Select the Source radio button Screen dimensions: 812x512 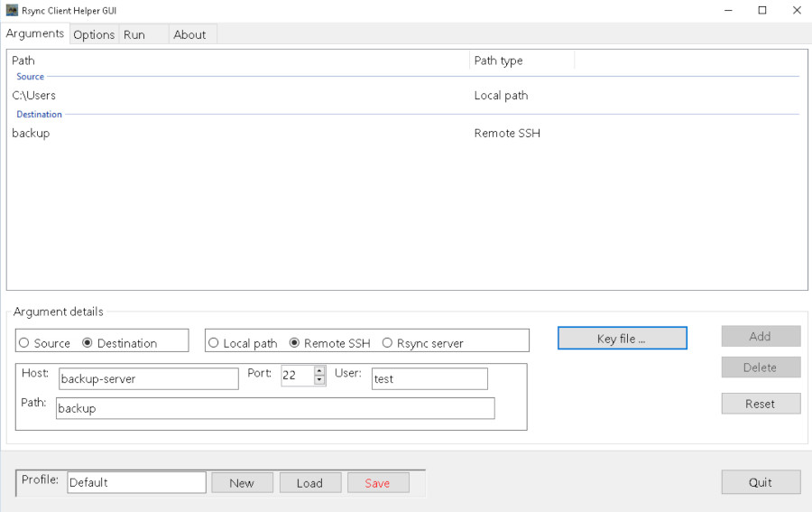coord(24,343)
